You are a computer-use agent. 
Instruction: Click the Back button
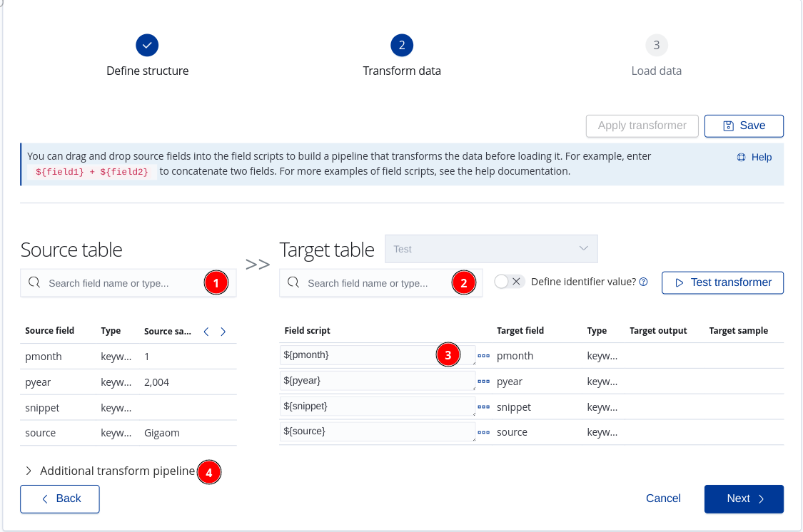60,498
